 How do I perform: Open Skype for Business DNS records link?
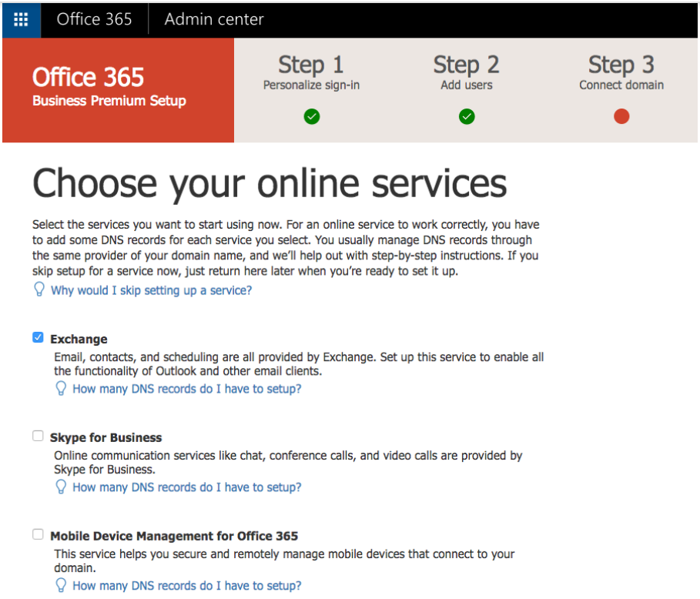pos(187,487)
